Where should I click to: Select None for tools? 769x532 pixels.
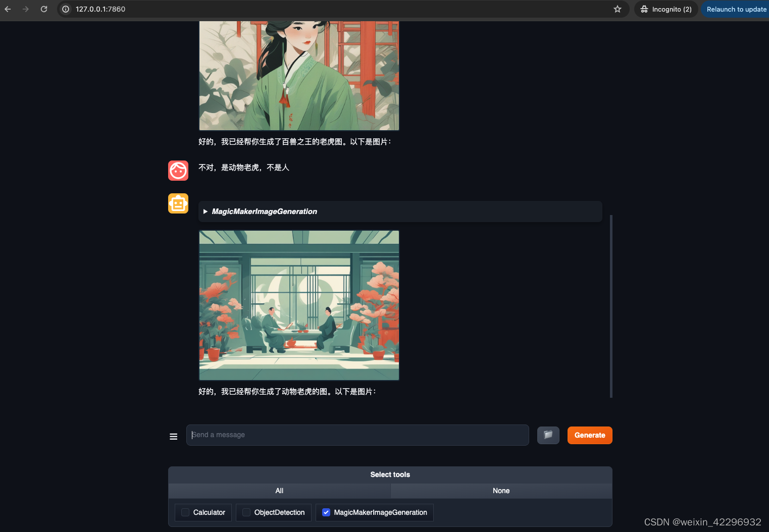point(501,491)
